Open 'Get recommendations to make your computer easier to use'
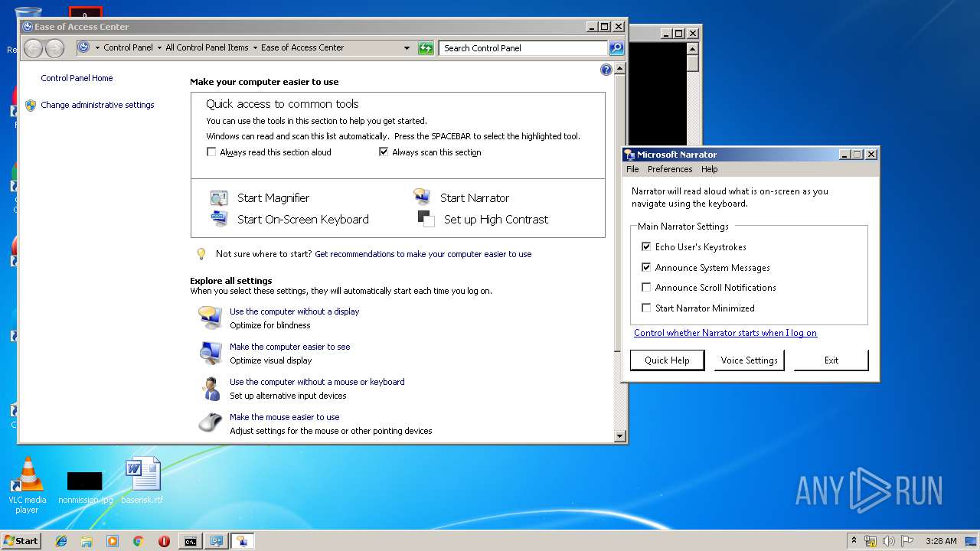 coord(423,254)
